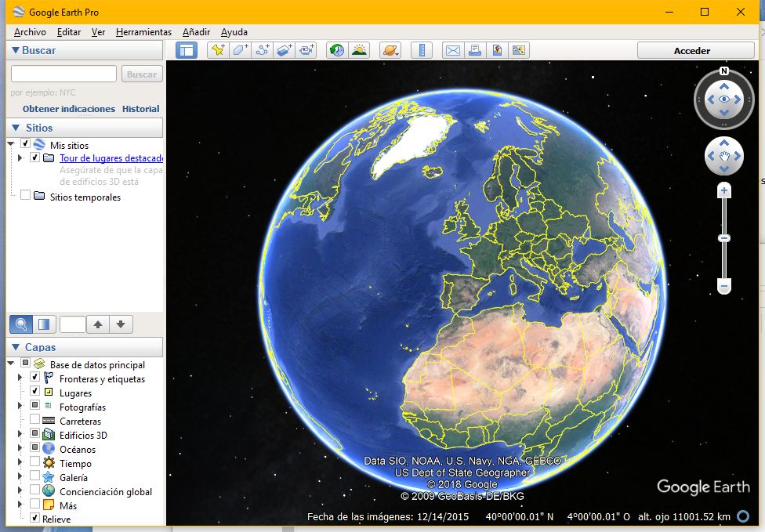Toggle the sidebar visibility toolbar button
The width and height of the screenshot is (765, 532).
[x=186, y=50]
